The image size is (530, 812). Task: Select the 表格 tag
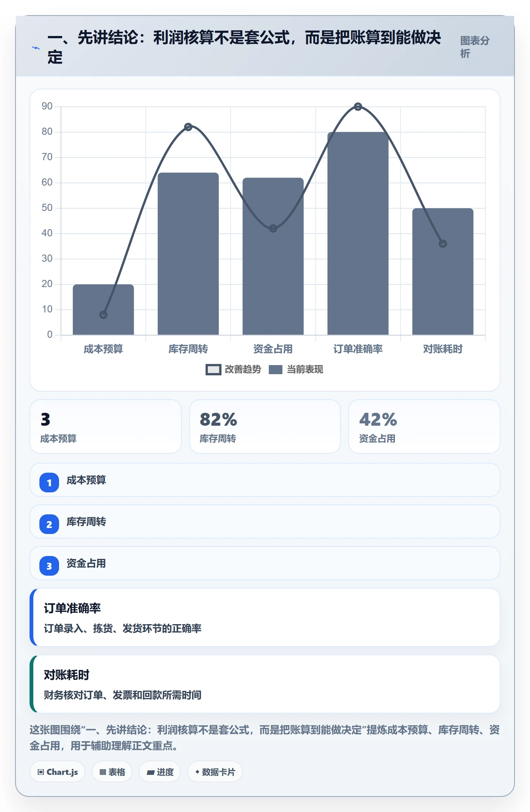[112, 772]
